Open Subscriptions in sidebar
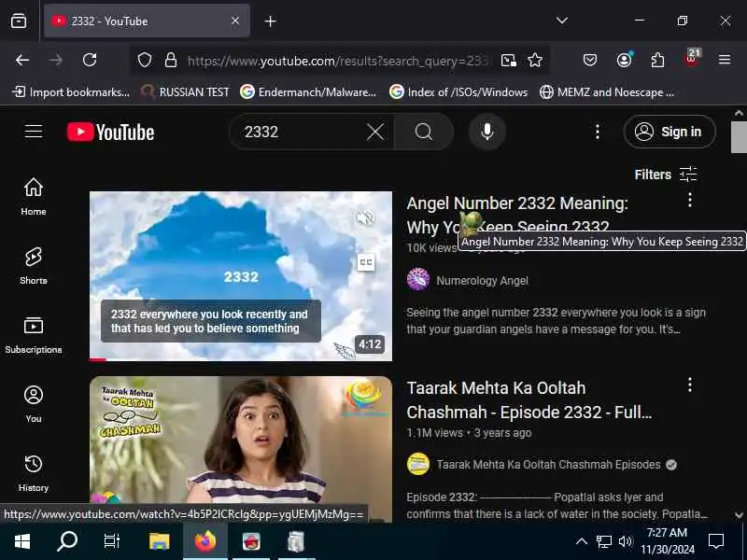The image size is (747, 560). (34, 335)
